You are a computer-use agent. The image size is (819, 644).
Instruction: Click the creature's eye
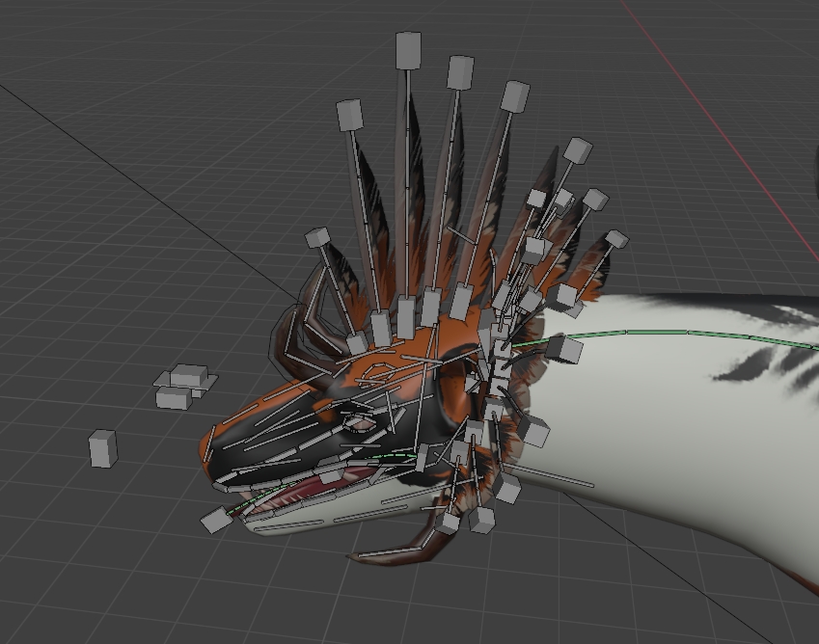click(362, 422)
